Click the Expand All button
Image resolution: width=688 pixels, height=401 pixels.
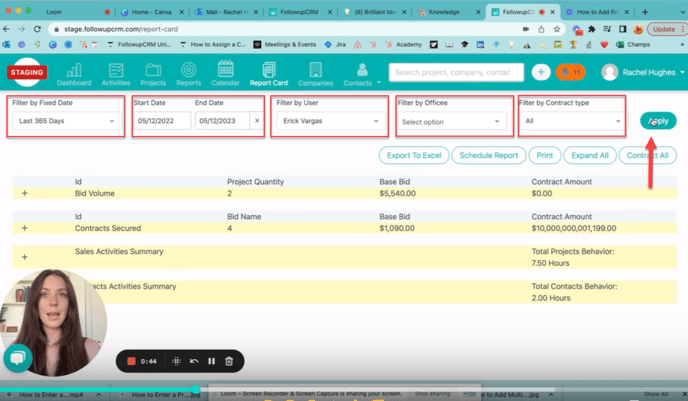(x=590, y=155)
